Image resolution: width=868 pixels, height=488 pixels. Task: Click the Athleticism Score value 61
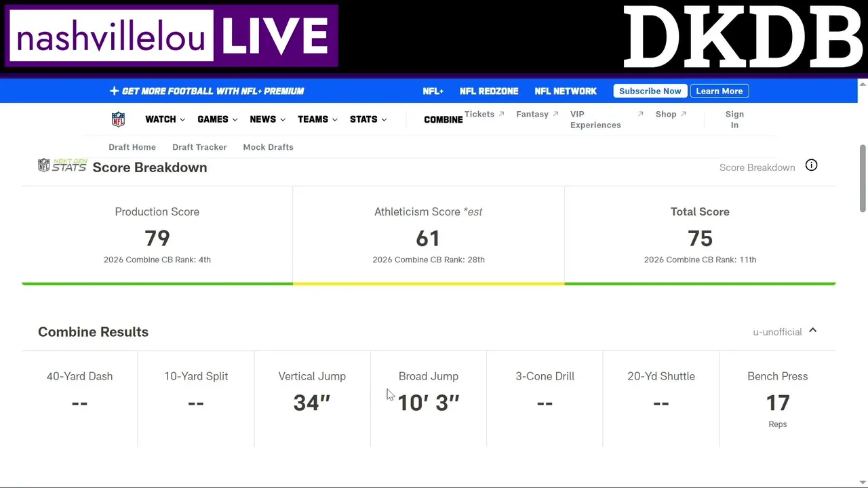428,238
